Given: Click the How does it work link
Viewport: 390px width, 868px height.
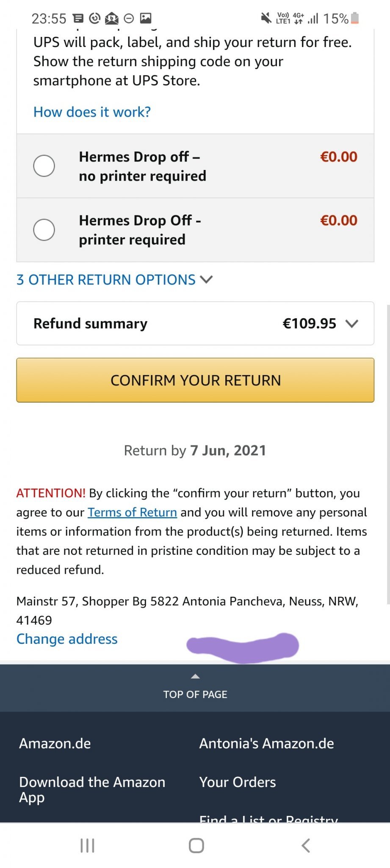Looking at the screenshot, I should pyautogui.click(x=92, y=112).
